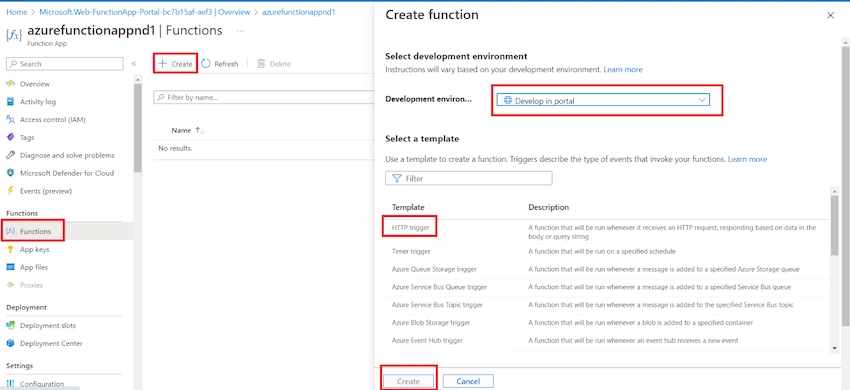Click the Defender shield icon

(x=10, y=174)
